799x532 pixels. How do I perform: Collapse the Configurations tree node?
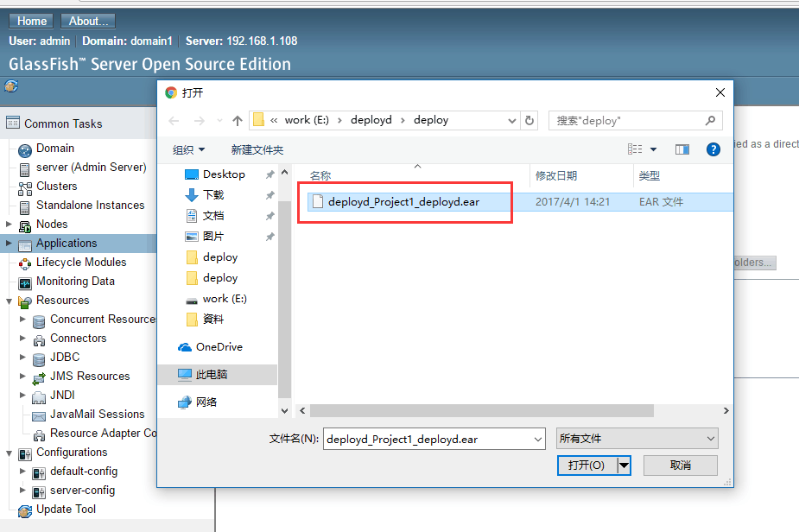click(9, 453)
